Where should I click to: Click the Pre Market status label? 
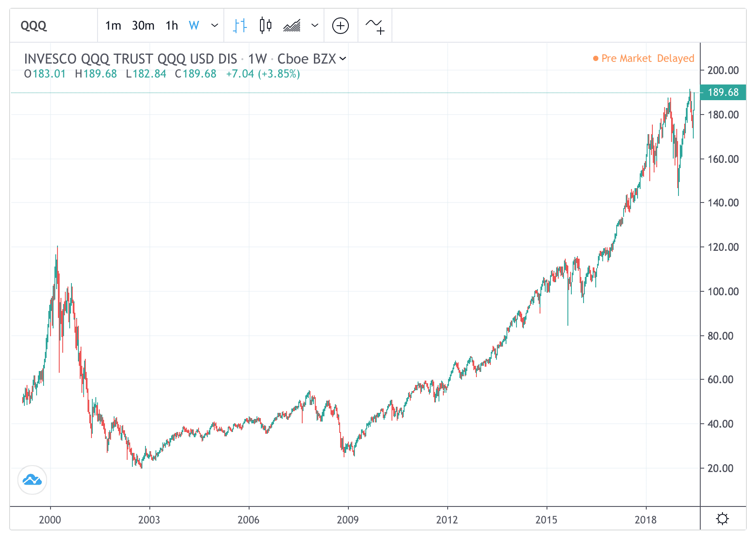(x=626, y=58)
